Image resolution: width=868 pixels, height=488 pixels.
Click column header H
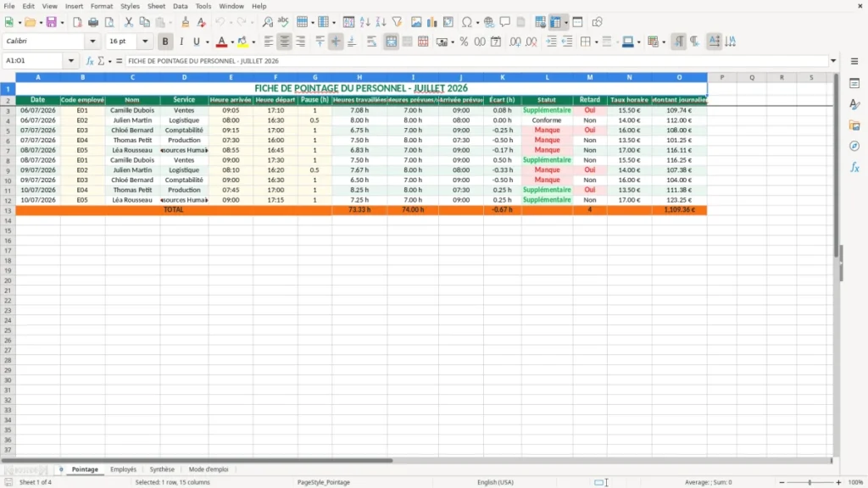point(359,77)
